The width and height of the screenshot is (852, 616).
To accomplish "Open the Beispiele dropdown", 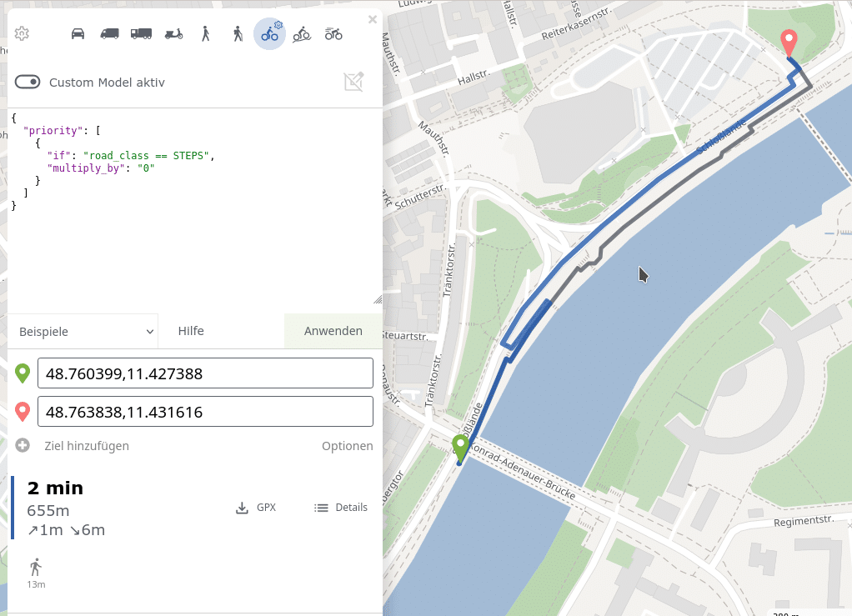I will 83,331.
